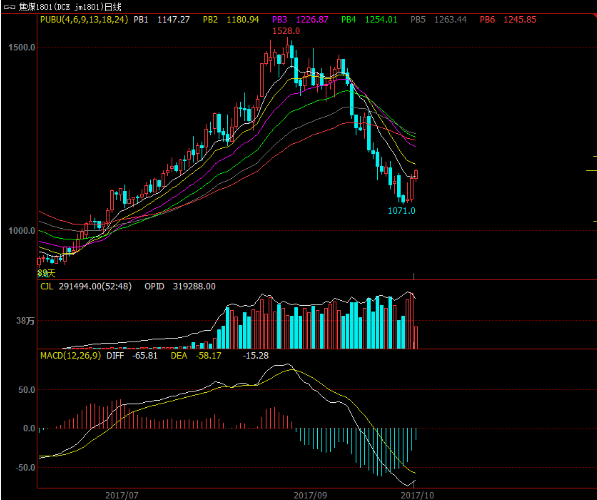Click the 1528.0 high price marker
The image size is (597, 500).
point(286,31)
